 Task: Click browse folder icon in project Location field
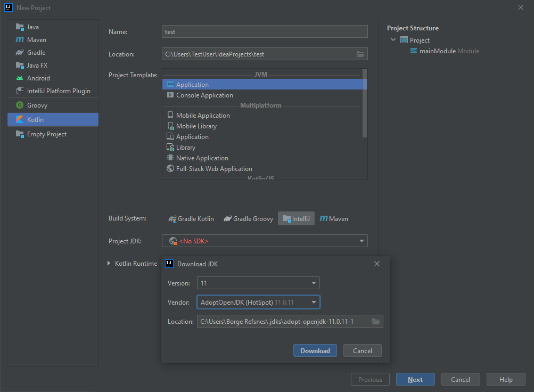[x=360, y=54]
